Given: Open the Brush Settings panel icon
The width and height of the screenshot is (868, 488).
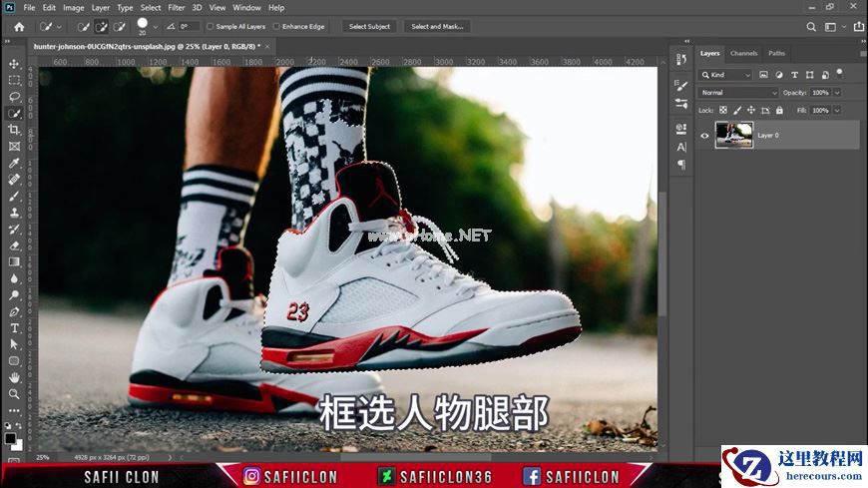Looking at the screenshot, I should pos(681,85).
